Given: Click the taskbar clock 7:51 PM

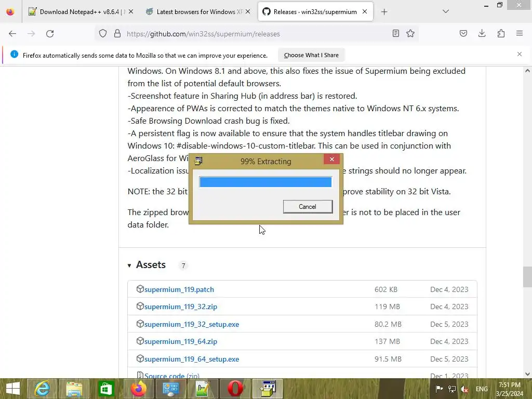Looking at the screenshot, I should pos(509,385).
